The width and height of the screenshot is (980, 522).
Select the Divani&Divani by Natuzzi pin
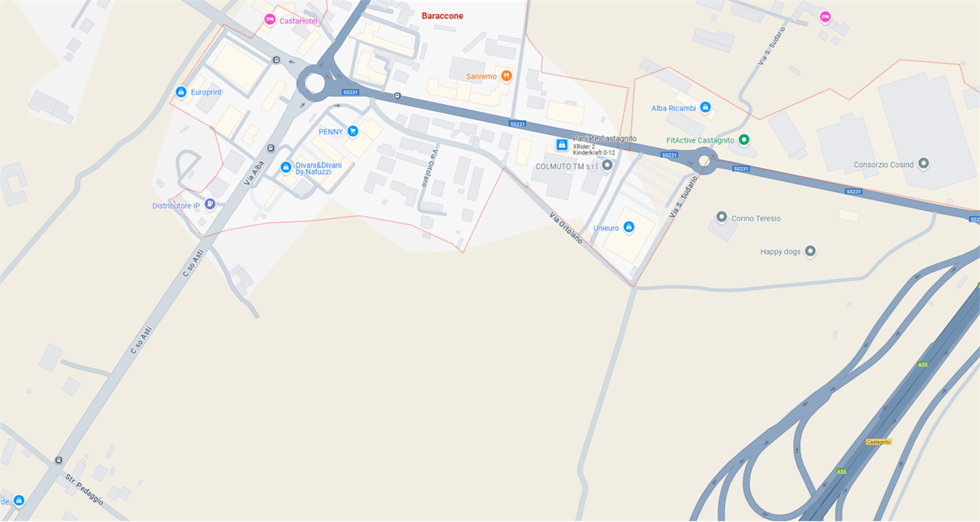[x=286, y=167]
